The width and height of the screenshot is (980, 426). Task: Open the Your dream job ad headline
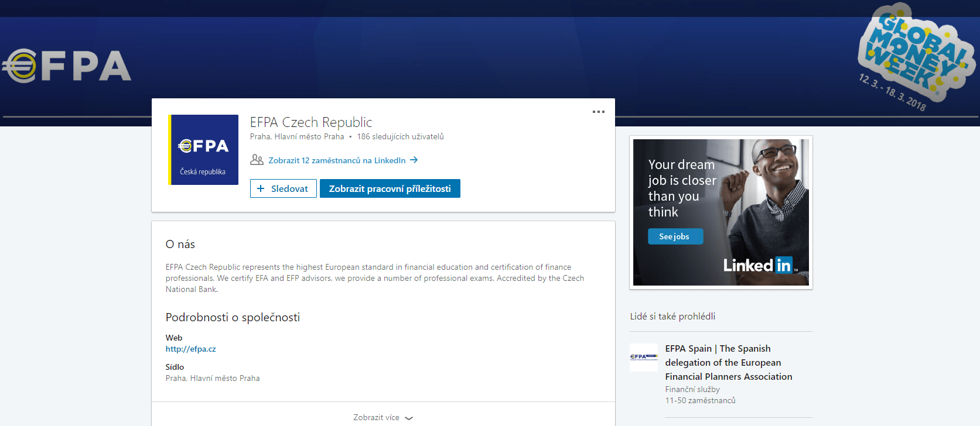click(x=682, y=188)
